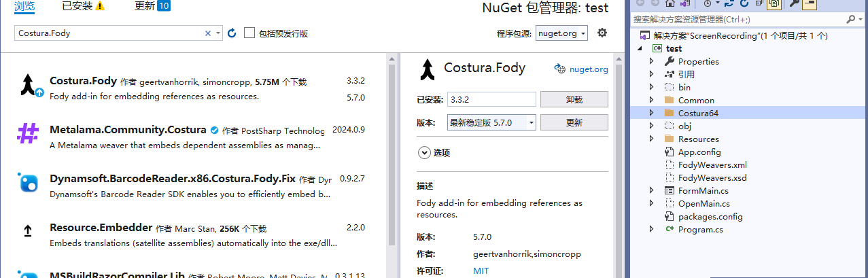Expand the references (引用) node

[x=651, y=74]
